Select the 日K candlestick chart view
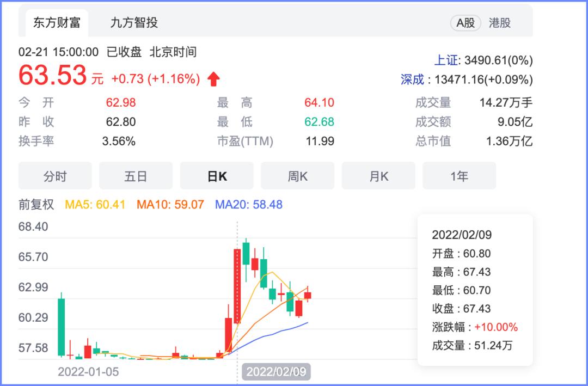This screenshot has width=588, height=386. tap(217, 175)
